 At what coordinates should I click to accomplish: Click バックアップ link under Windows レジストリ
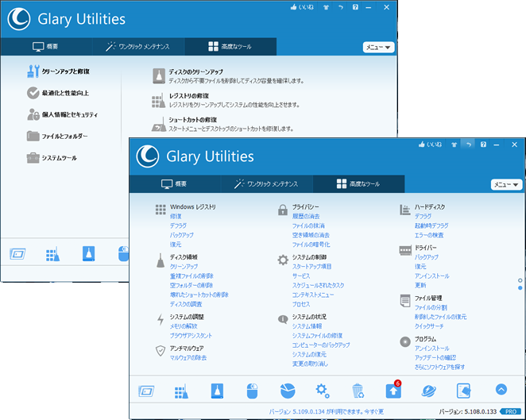(181, 235)
